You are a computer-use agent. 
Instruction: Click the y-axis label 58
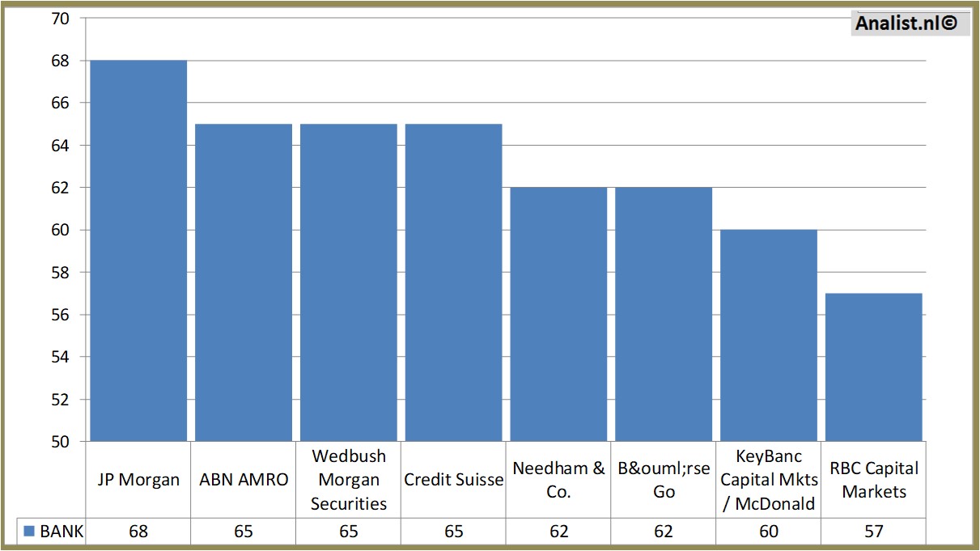(x=60, y=273)
